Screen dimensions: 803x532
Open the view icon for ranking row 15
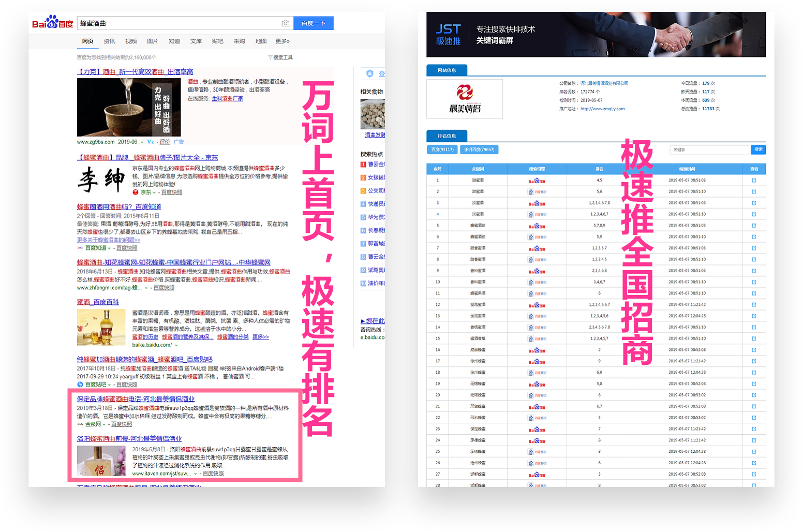point(754,338)
